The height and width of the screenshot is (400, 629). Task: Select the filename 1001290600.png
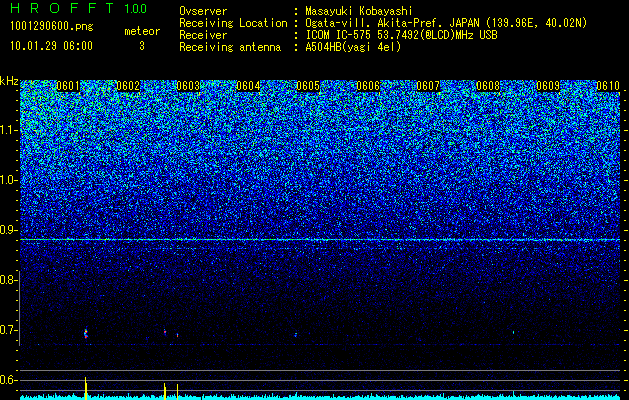coord(52,27)
